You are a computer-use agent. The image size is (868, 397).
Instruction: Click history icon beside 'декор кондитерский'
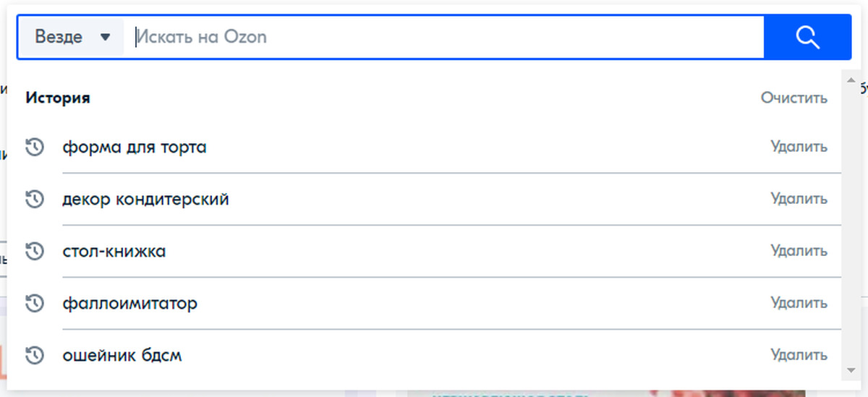[x=35, y=199]
